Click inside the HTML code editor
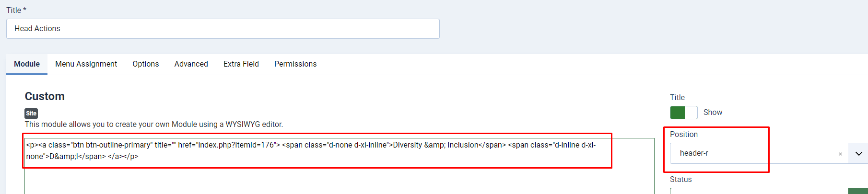The width and height of the screenshot is (868, 194). [x=336, y=177]
